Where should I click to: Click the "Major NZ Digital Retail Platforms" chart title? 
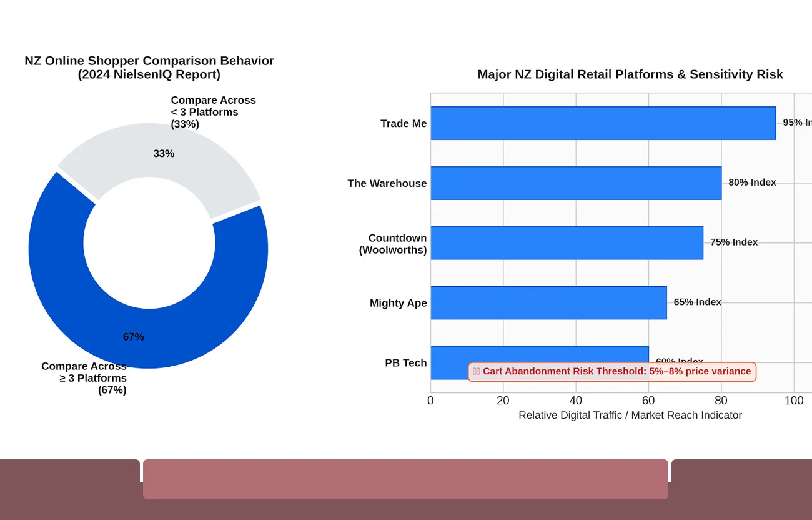click(x=630, y=74)
